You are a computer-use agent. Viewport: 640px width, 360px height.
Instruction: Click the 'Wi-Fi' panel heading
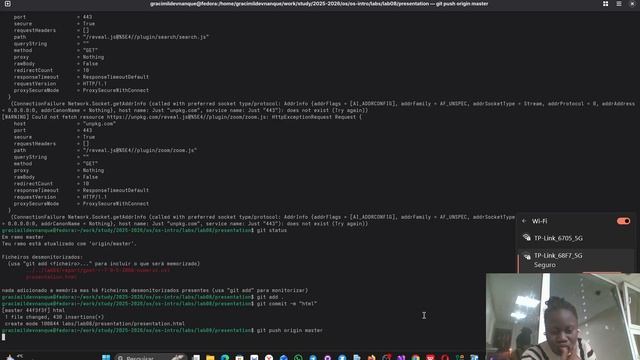(x=539, y=221)
